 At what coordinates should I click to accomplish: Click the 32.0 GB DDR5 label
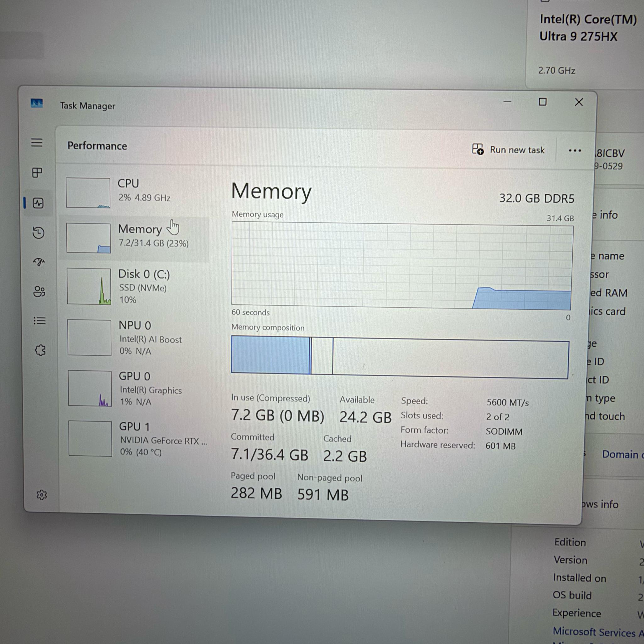(537, 198)
